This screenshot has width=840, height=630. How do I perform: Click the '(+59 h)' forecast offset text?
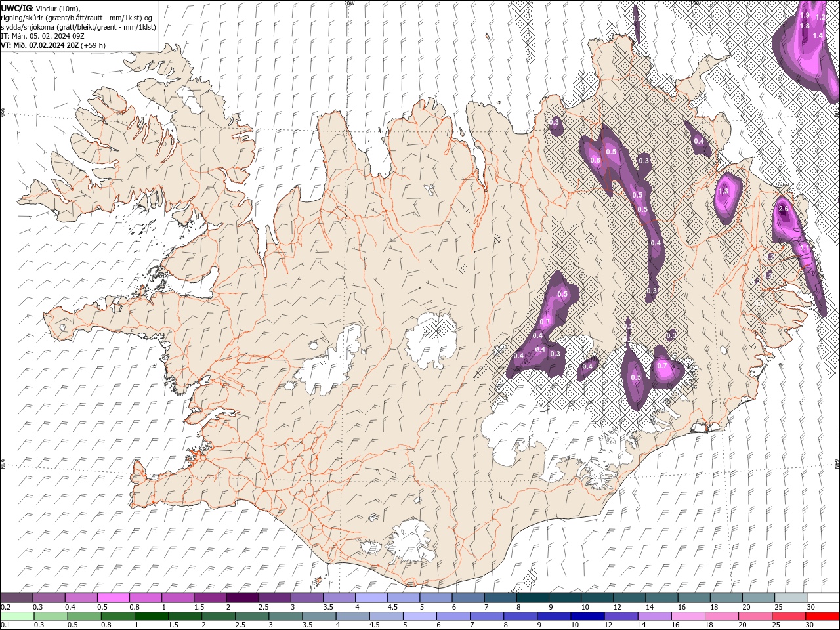93,45
